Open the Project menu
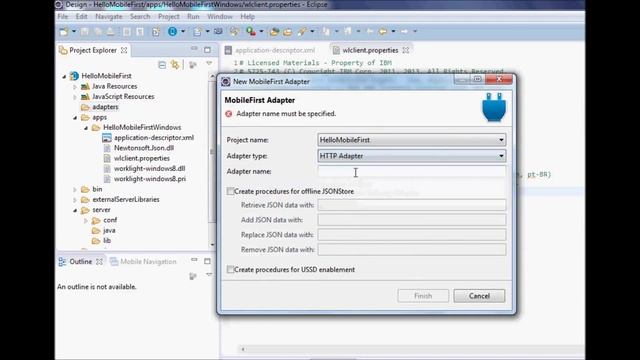This screenshot has height=360, width=640. pyautogui.click(x=169, y=17)
